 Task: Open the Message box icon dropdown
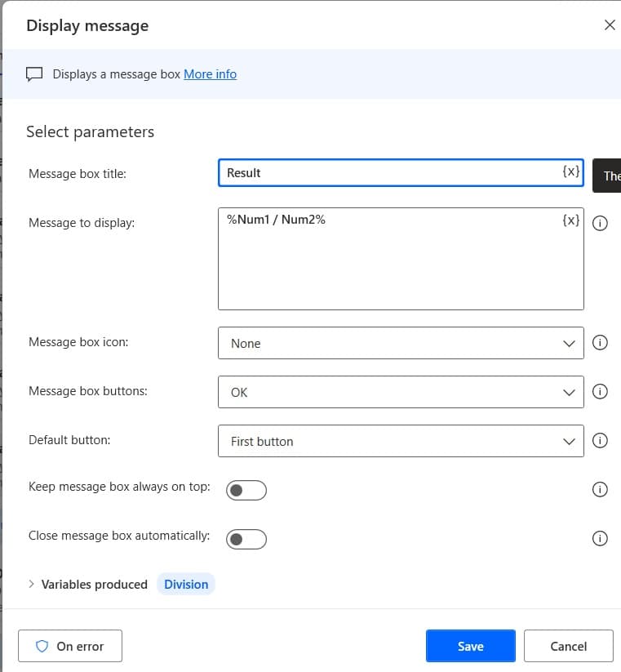[x=401, y=343]
